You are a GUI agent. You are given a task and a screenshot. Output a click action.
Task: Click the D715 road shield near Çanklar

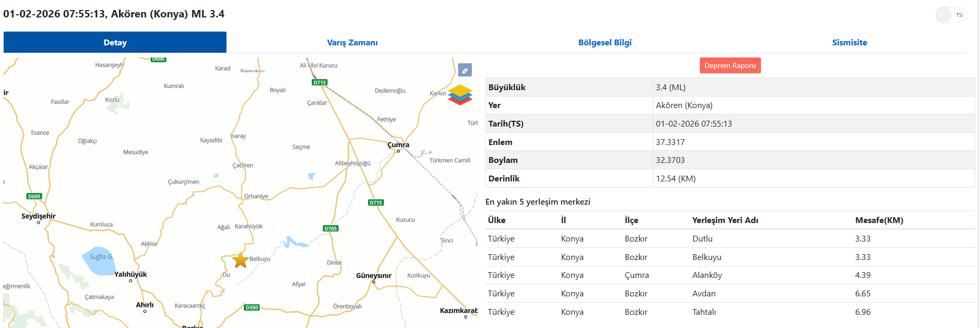pos(320,82)
